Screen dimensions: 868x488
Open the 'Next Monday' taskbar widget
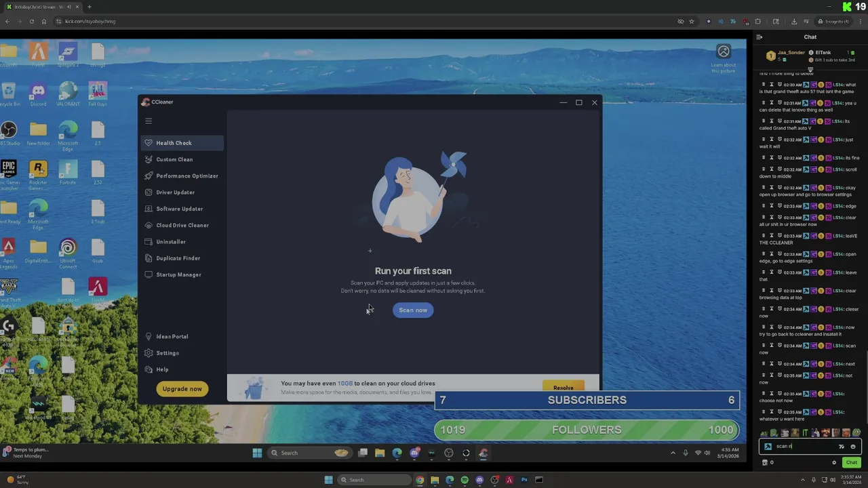pyautogui.click(x=26, y=453)
